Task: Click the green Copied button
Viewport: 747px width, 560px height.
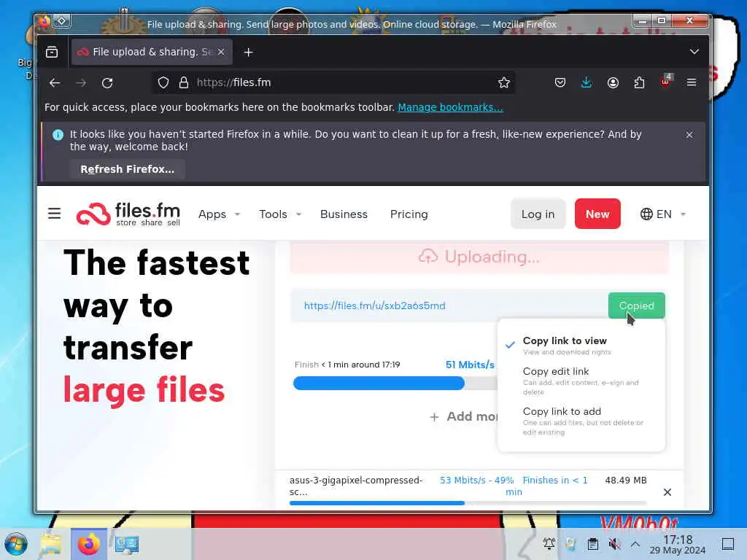Action: [x=636, y=306]
